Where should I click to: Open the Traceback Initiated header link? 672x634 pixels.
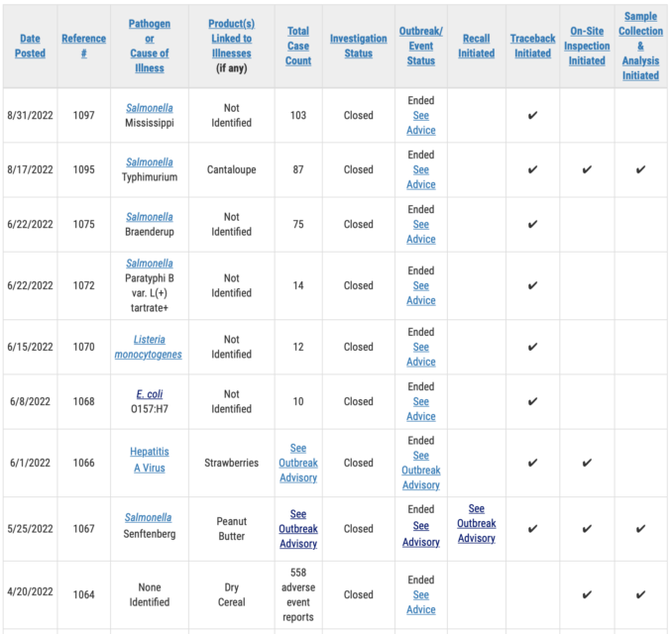coord(532,46)
